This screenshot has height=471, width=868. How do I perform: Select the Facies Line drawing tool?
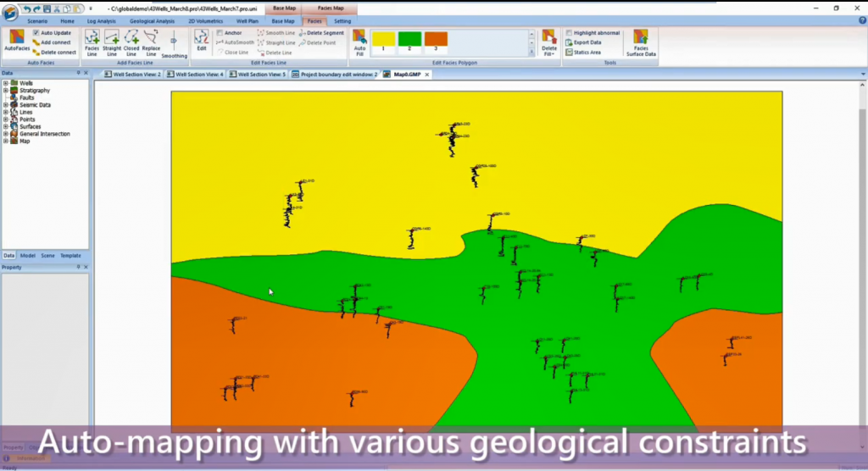(x=92, y=43)
